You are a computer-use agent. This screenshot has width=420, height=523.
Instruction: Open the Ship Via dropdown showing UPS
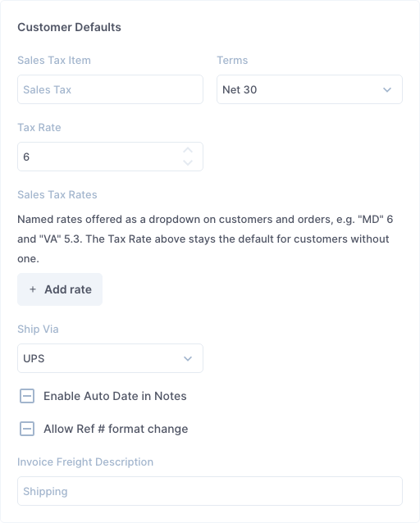110,358
